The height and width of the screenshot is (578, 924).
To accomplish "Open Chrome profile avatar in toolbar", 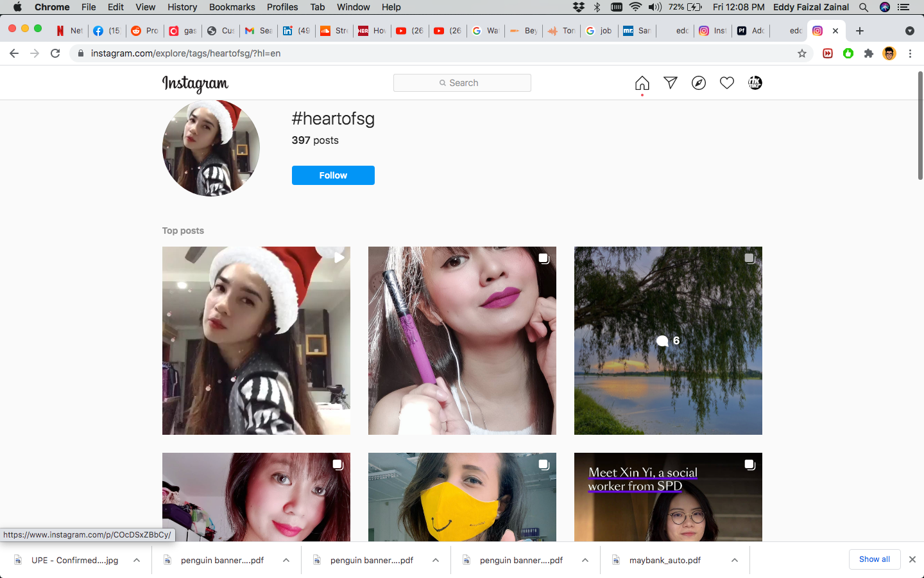I will point(889,53).
